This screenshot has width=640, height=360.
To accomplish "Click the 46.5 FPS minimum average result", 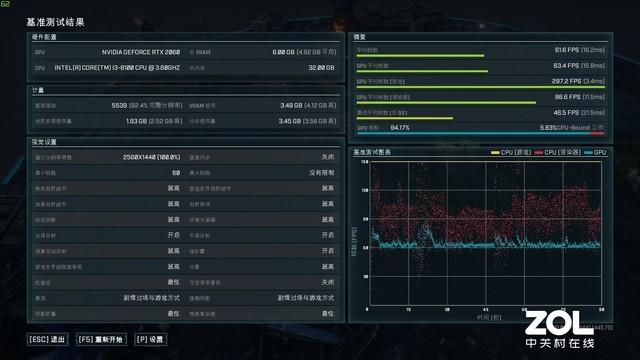I will pyautogui.click(x=566, y=112).
